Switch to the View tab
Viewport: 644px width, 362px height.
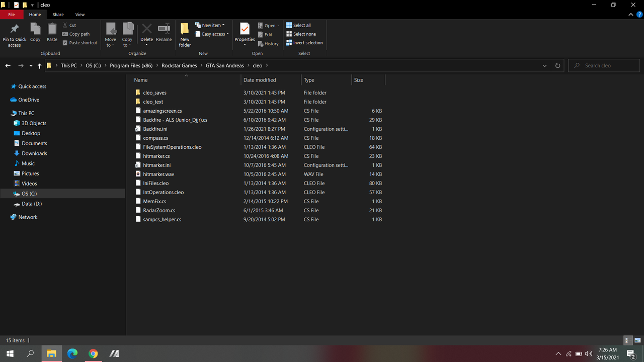coord(80,15)
